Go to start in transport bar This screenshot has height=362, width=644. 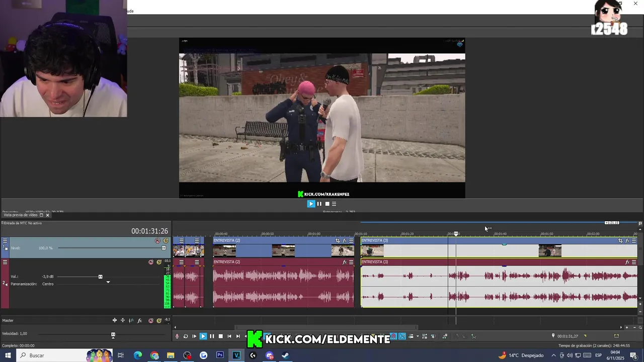tap(229, 336)
